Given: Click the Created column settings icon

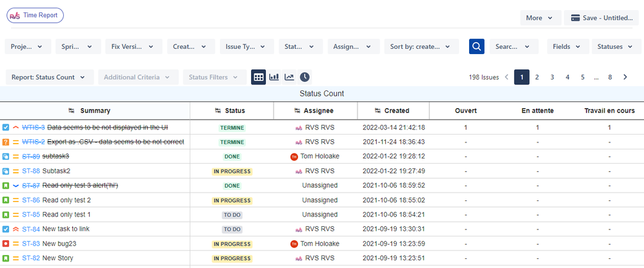Looking at the screenshot, I should [x=378, y=111].
